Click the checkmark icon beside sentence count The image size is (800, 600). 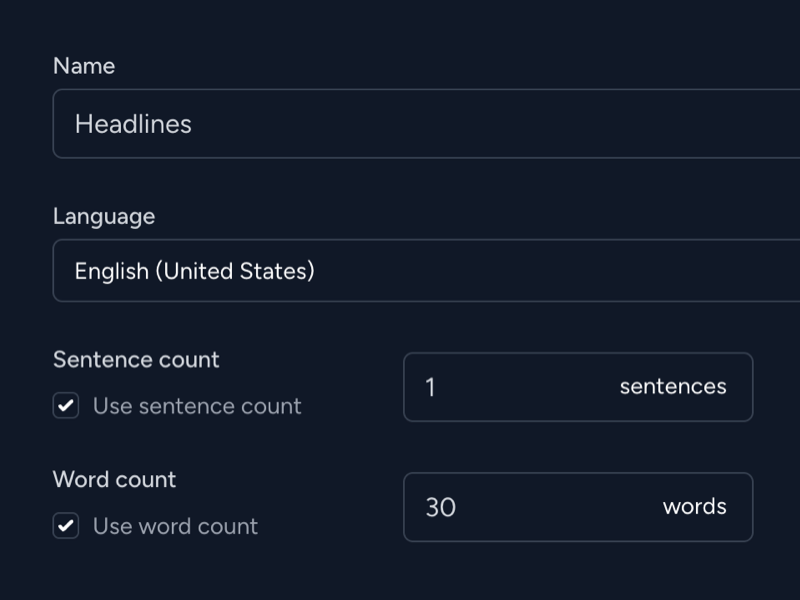click(x=66, y=406)
